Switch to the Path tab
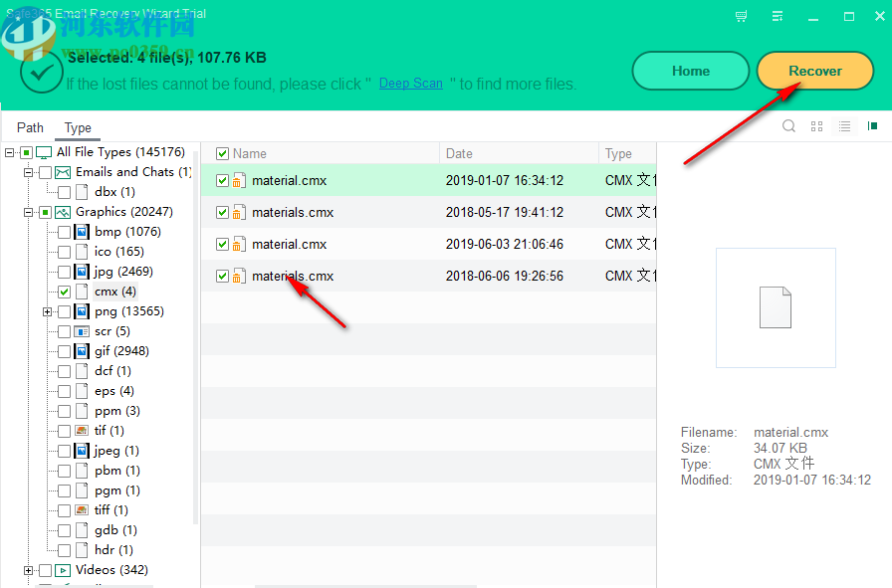892x588 pixels. tap(30, 127)
